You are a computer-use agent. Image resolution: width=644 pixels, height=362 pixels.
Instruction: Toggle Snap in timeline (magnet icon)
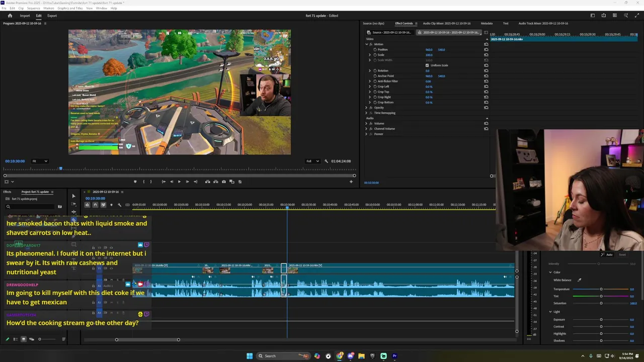point(95,205)
